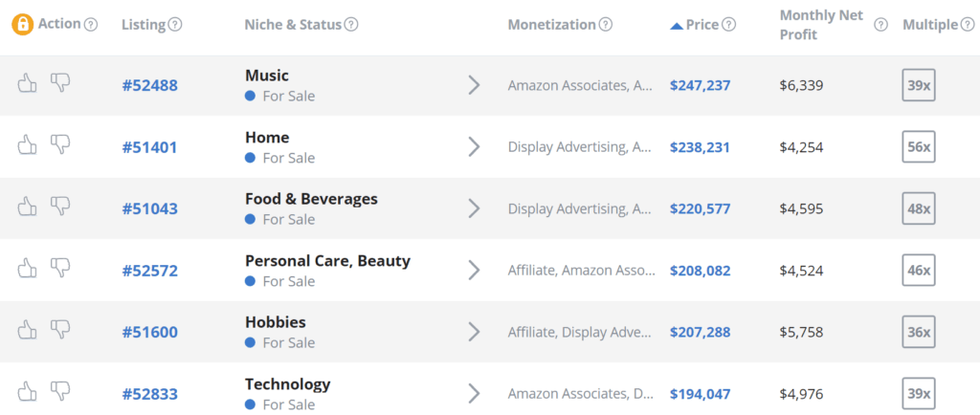Open the $208,082 price link
The width and height of the screenshot is (980, 415).
click(x=700, y=271)
